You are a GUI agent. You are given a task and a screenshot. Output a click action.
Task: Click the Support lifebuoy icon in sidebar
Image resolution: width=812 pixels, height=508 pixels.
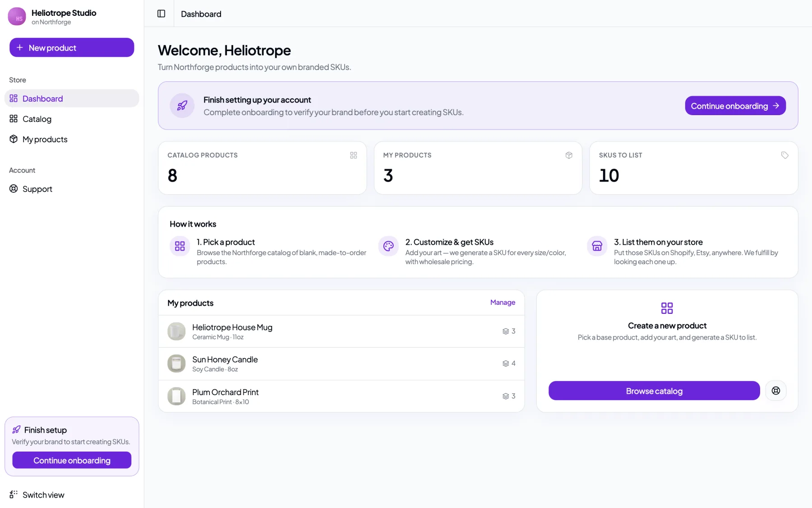14,189
